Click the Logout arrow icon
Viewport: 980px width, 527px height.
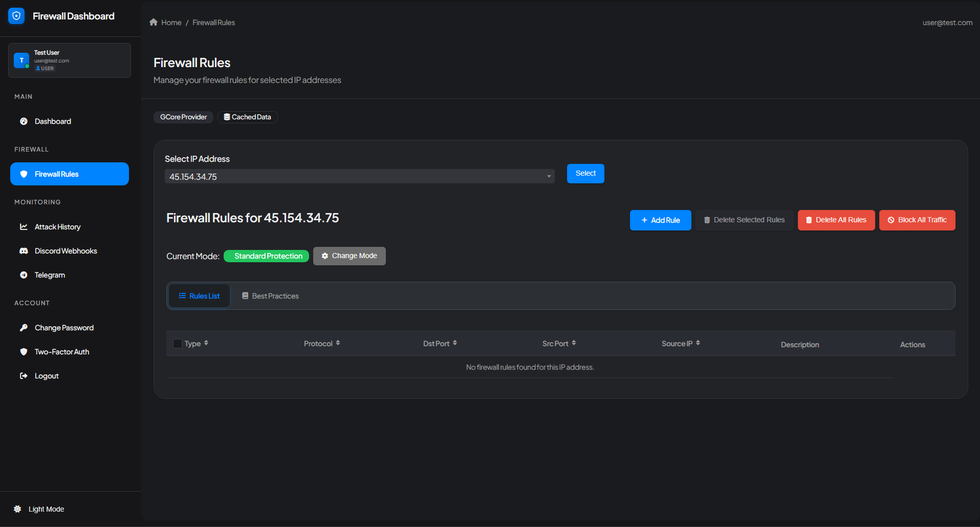pyautogui.click(x=24, y=376)
